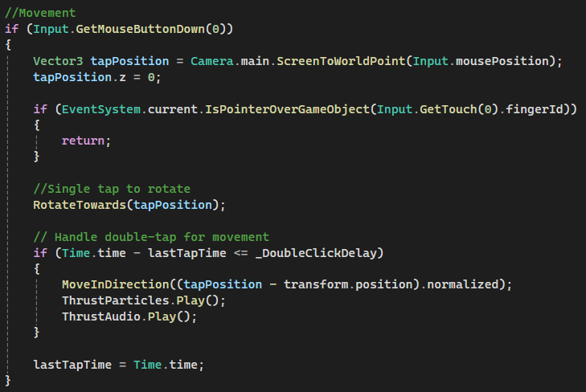Click the //Movement comment line
Image resolution: width=586 pixels, height=392 pixels.
[x=40, y=13]
